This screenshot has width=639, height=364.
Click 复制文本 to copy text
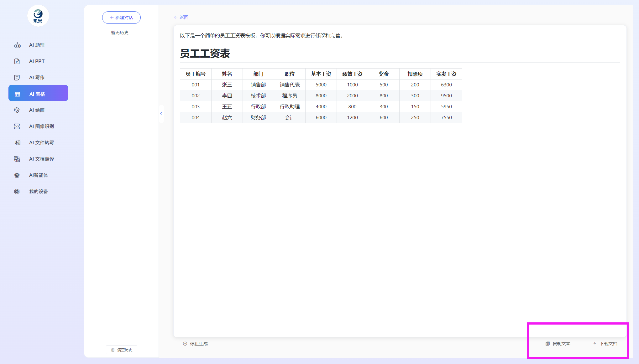click(x=558, y=344)
